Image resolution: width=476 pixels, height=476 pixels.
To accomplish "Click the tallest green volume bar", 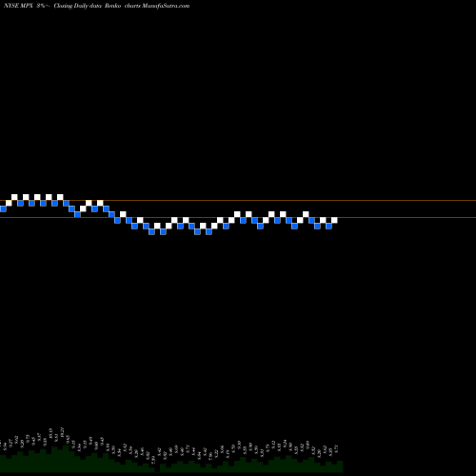I will pos(66,459).
